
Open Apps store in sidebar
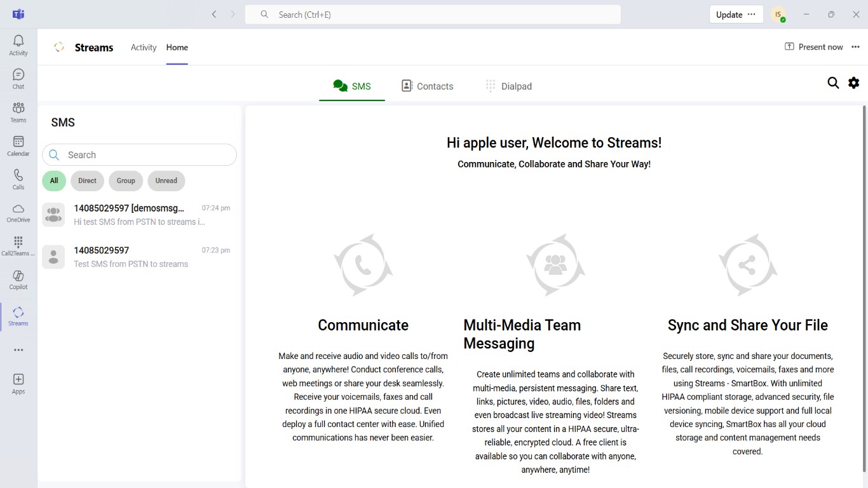18,384
